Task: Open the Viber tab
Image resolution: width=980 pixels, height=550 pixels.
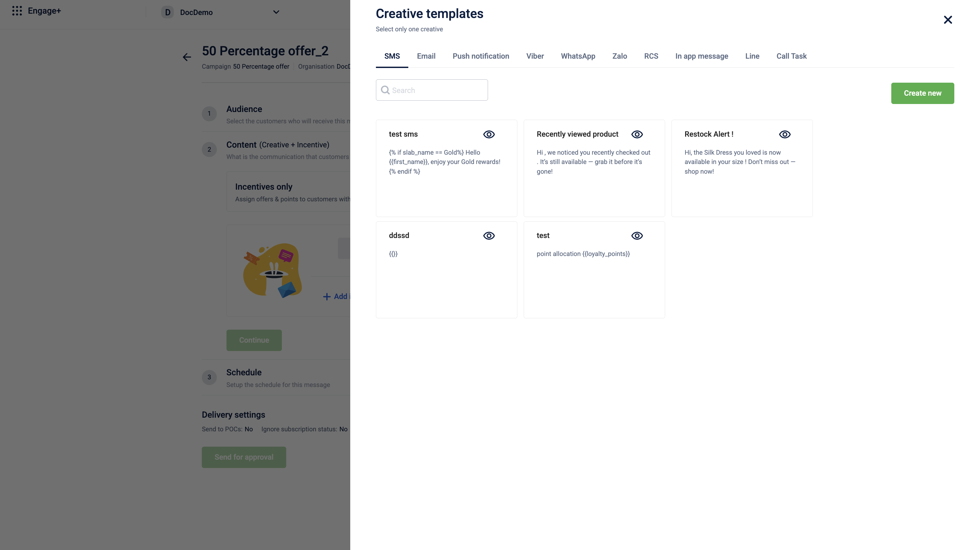Action: point(534,56)
